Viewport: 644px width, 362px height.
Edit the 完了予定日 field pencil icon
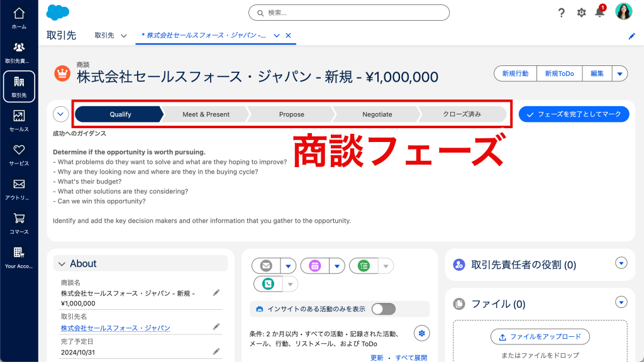pos(216,351)
